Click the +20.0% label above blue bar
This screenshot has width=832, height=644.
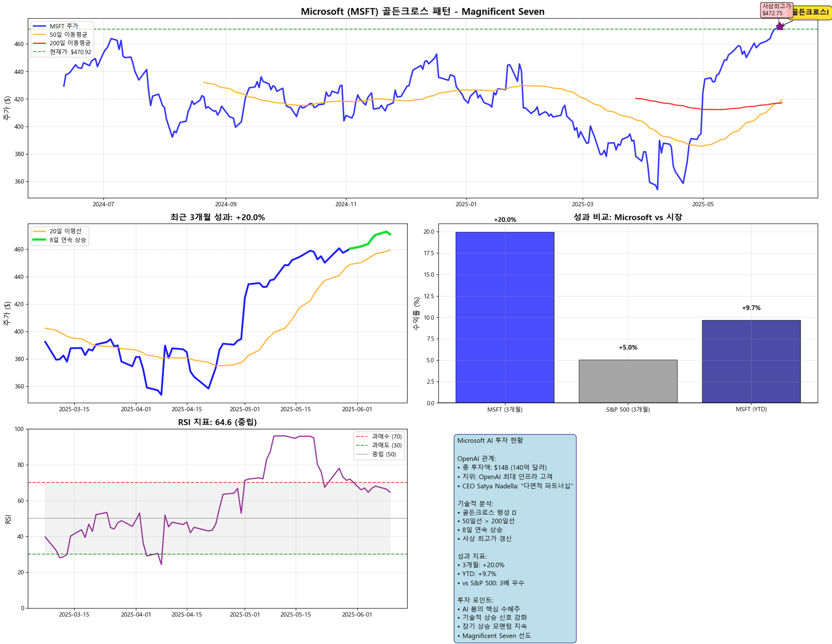pyautogui.click(x=505, y=220)
